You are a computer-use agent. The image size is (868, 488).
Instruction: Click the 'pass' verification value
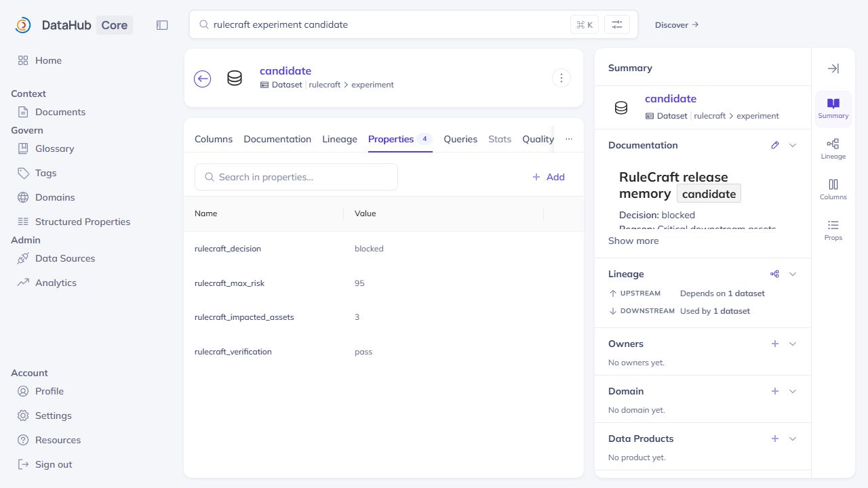click(363, 352)
